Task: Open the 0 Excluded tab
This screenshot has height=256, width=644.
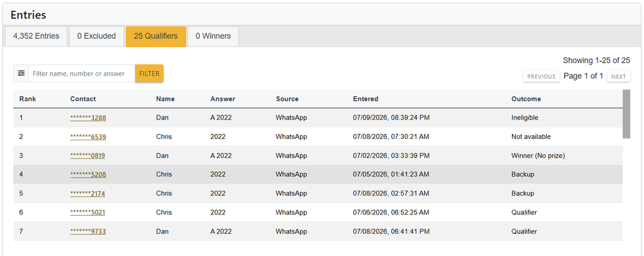Action: (x=96, y=36)
